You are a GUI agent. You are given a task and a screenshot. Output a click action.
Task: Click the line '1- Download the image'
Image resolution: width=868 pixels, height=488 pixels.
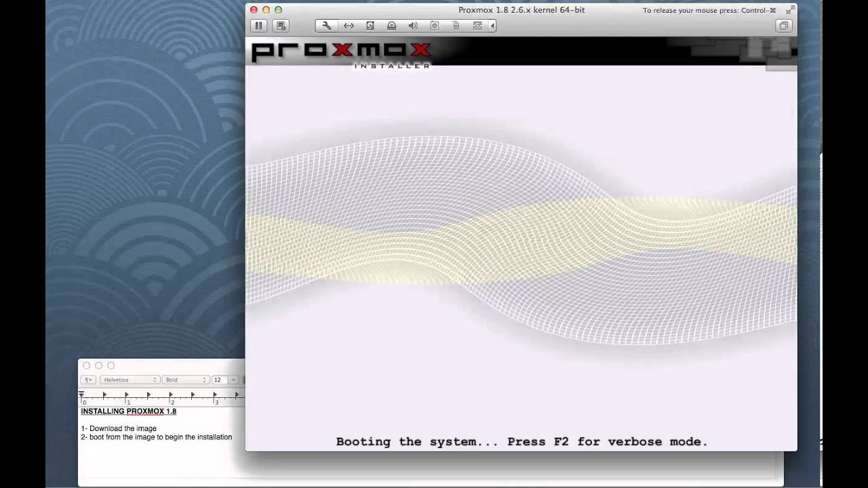coord(119,428)
